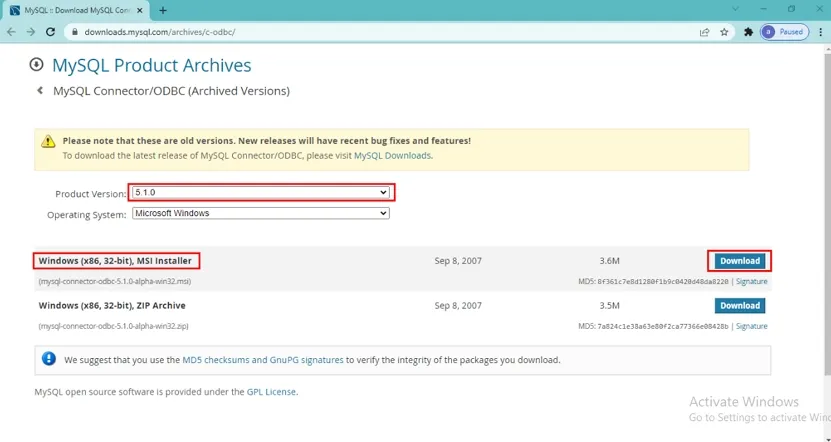Click the MD5 hash of the ZIP Archive
Viewport: 831px width, 442px height.
(662, 326)
